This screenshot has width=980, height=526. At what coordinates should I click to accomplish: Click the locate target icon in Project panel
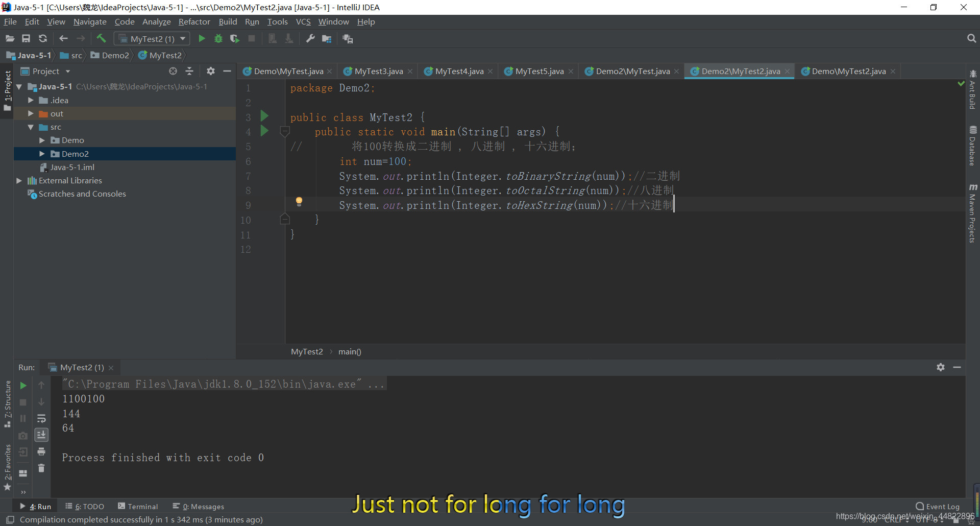pos(173,71)
